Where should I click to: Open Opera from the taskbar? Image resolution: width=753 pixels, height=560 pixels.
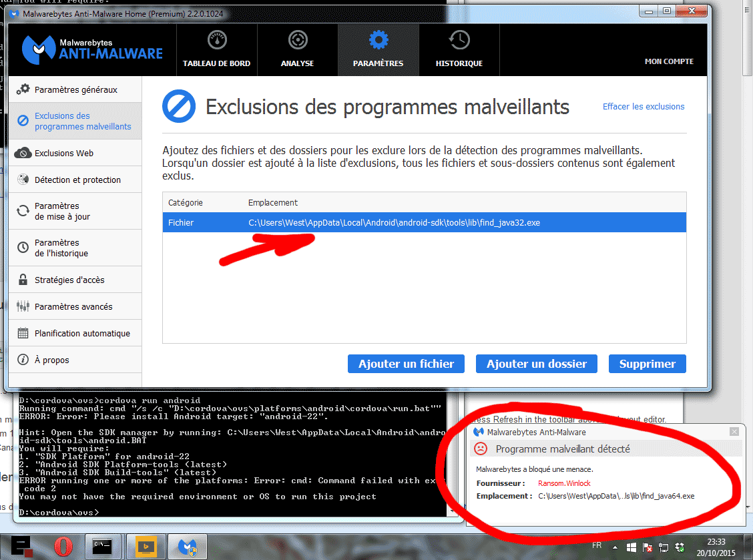coord(63,547)
